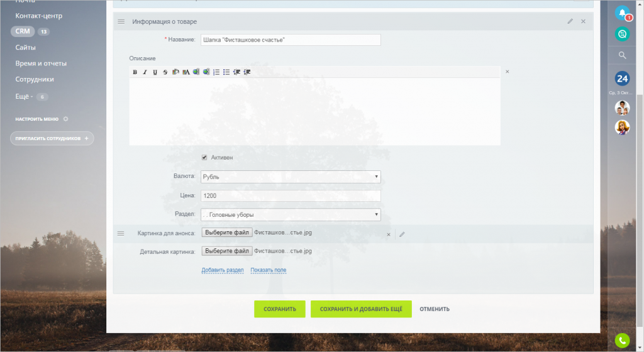The image size is (644, 352).
Task: Open CRM in the left menu
Action: coord(23,31)
